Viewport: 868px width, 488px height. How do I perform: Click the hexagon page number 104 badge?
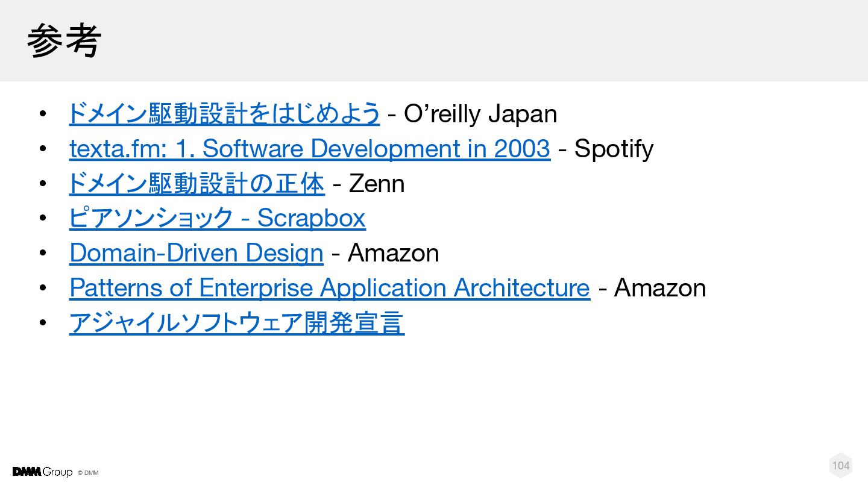point(841,465)
